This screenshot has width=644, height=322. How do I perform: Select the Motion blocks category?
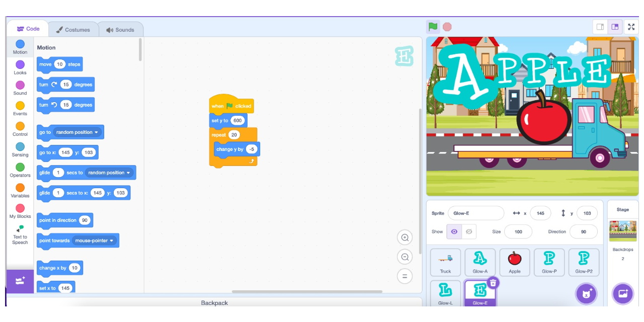tap(20, 47)
